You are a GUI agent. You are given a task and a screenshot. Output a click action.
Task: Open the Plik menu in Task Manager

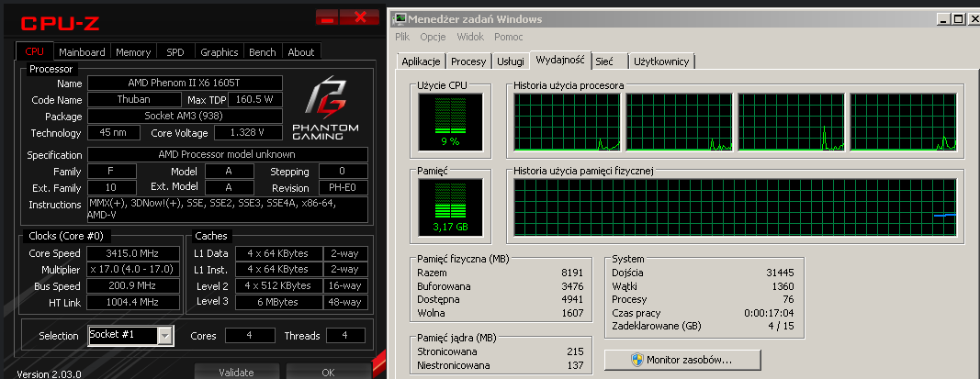pyautogui.click(x=402, y=37)
